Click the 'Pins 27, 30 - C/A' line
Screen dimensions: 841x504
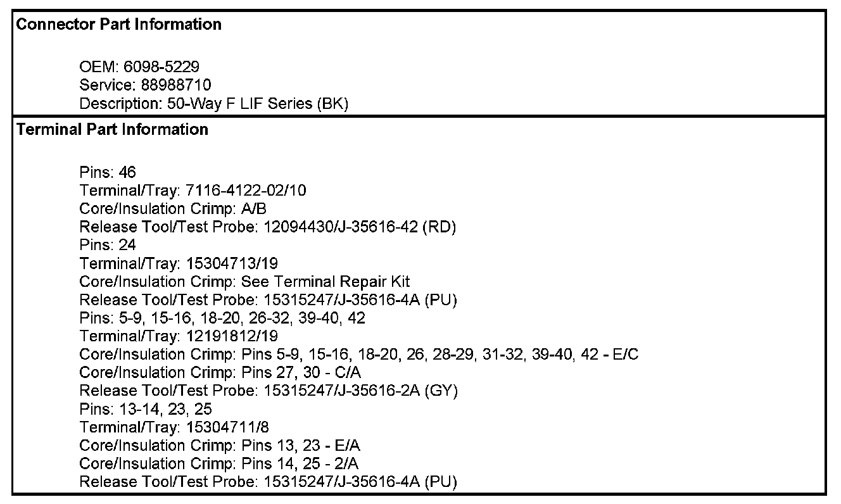coord(220,372)
